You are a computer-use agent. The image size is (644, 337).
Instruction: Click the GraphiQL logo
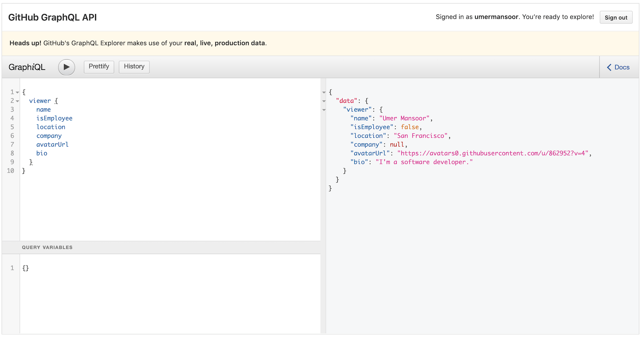(x=27, y=67)
